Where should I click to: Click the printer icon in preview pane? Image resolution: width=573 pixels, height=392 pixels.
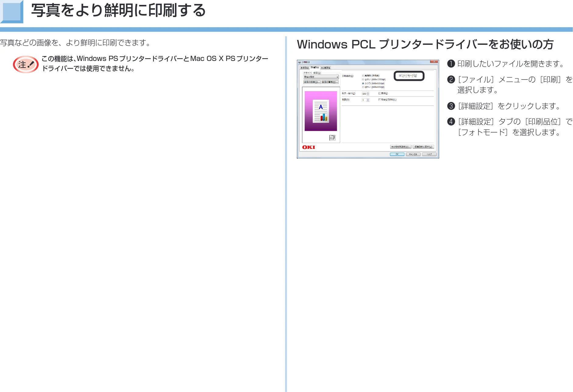(x=332, y=138)
